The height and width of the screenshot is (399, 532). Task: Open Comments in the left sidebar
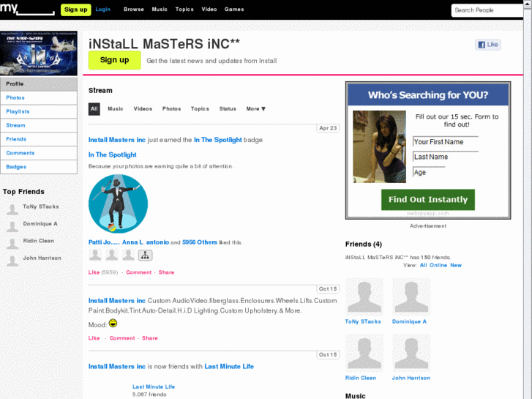click(39, 153)
